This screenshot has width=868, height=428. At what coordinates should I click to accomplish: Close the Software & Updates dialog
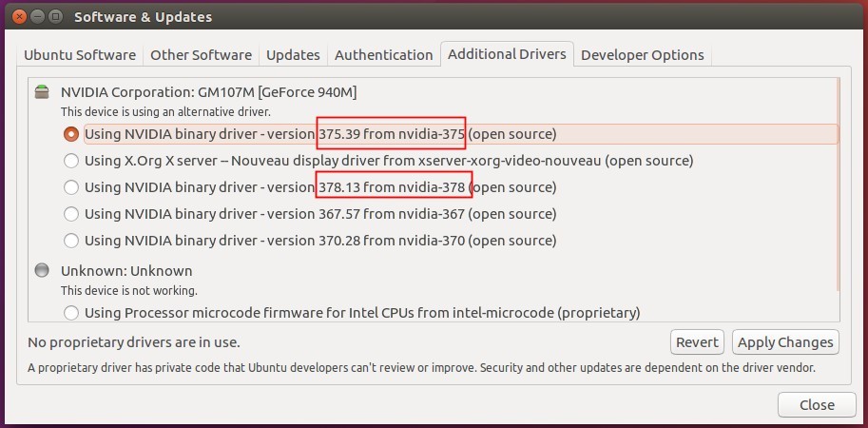[817, 405]
